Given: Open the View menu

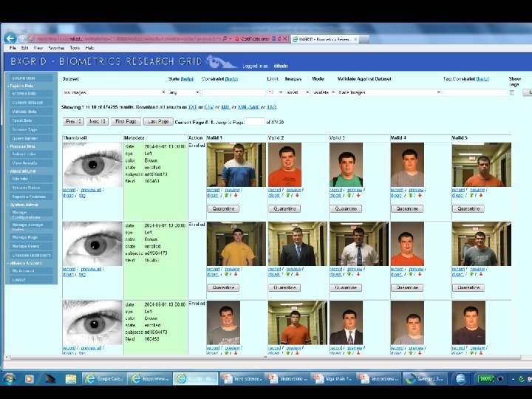Looking at the screenshot, I should click(x=38, y=48).
